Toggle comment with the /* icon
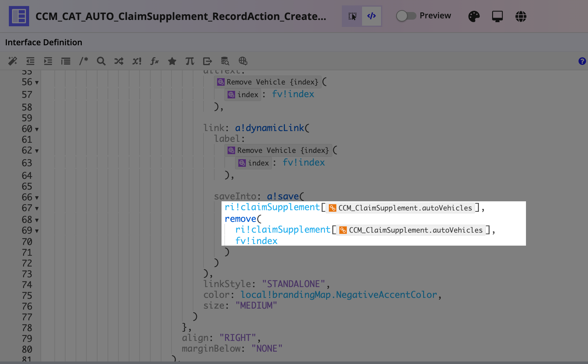The width and height of the screenshot is (588, 364). (84, 61)
